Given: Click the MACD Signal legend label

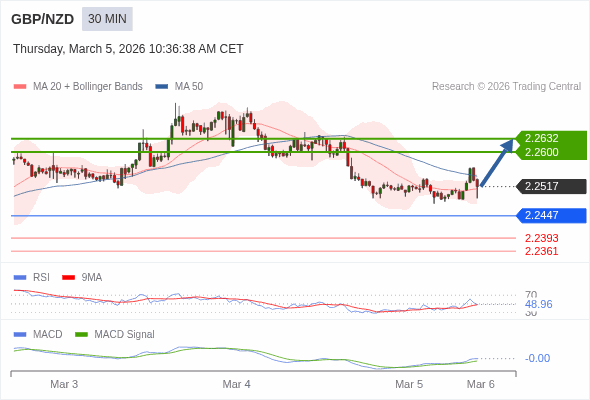Looking at the screenshot, I should click(x=125, y=335).
